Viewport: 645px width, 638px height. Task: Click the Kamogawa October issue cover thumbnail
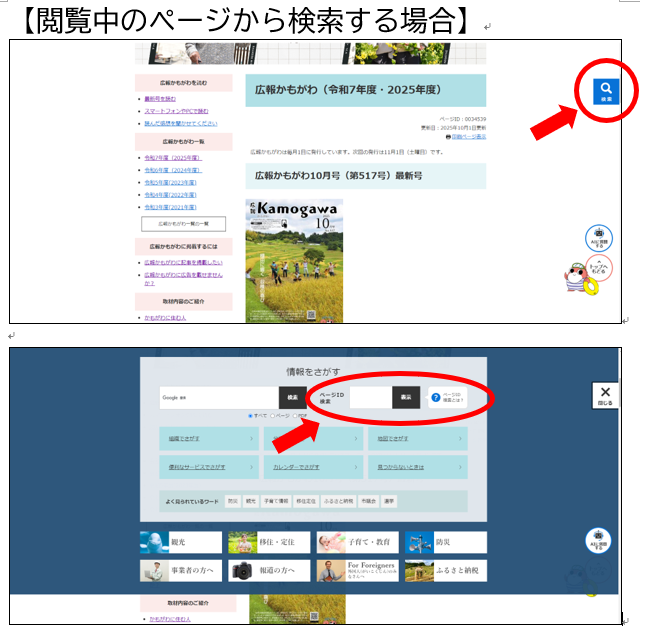click(294, 260)
